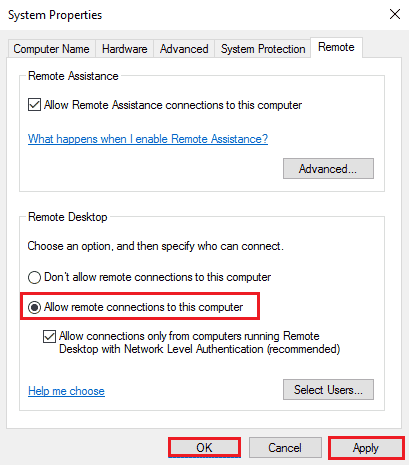409x465 pixels.
Task: Click the Remote Desktop group heading
Action: point(68,217)
